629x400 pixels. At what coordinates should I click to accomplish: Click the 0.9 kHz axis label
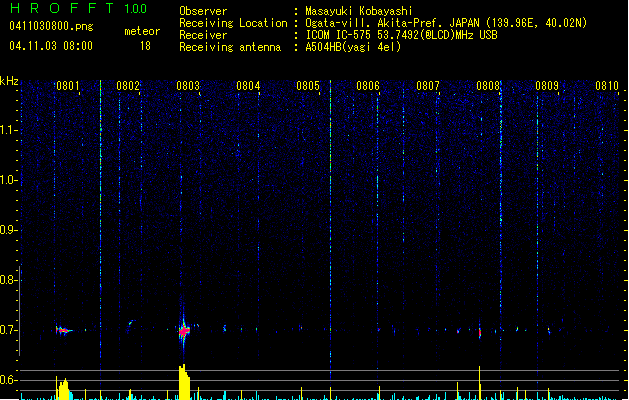pos(8,230)
